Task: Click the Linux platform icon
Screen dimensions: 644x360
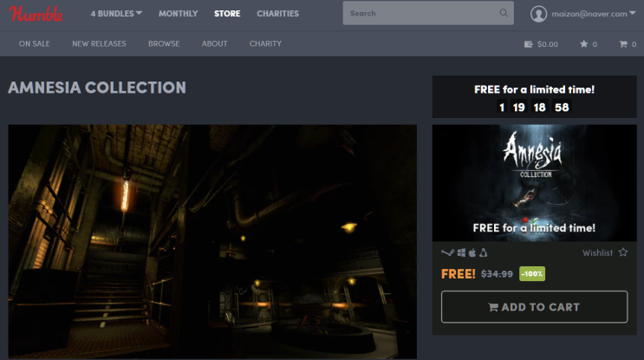Action: [x=483, y=252]
